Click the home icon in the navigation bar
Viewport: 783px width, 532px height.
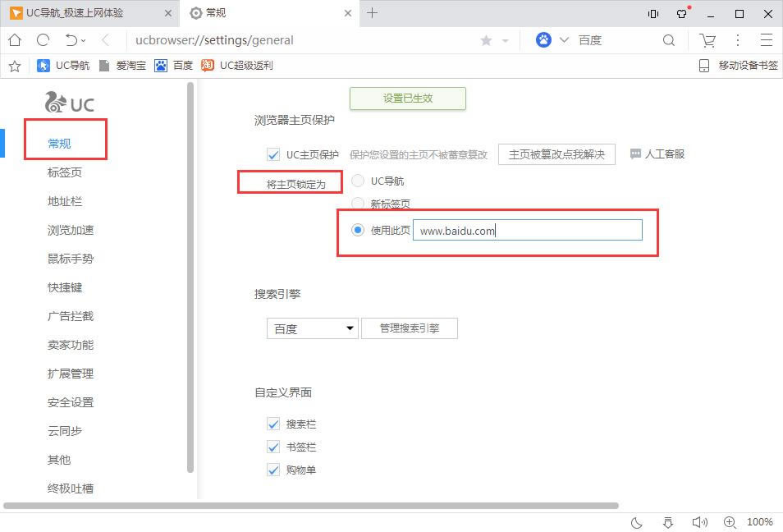(15, 40)
